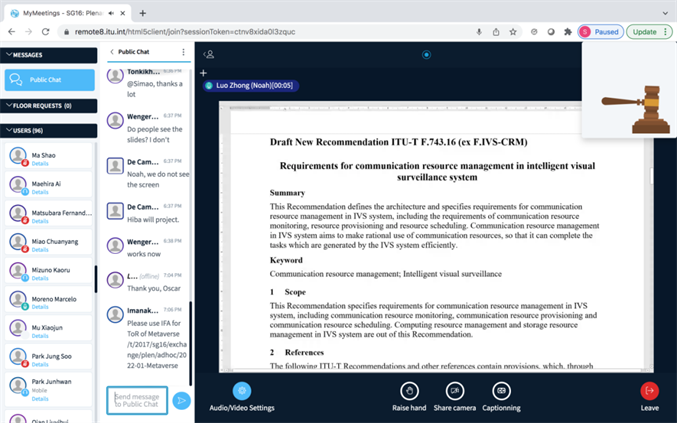This screenshot has height=423, width=677.
Task: Go back with Public Chat left chevron
Action: click(112, 52)
